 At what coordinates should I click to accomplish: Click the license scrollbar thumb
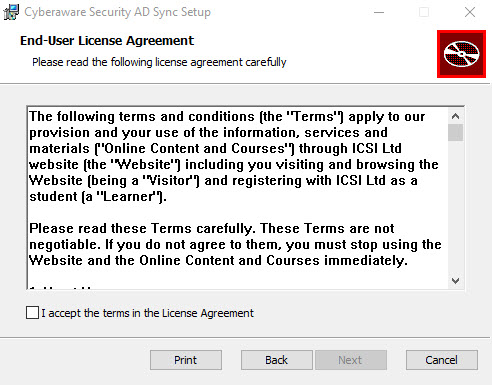pyautogui.click(x=456, y=133)
